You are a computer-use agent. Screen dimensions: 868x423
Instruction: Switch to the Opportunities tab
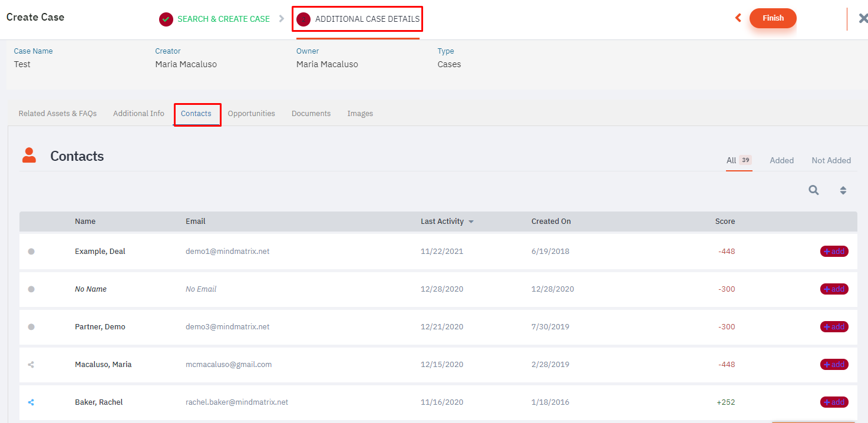pyautogui.click(x=251, y=114)
